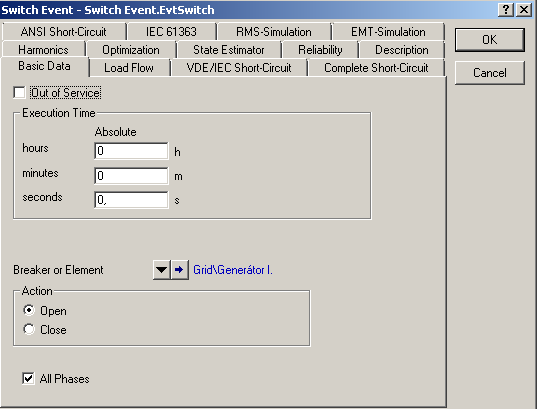Click into the seconds input field
537x409 pixels.
131,200
